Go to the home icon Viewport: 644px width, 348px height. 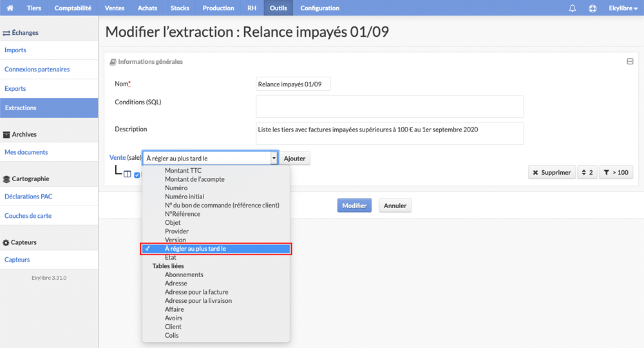pyautogui.click(x=10, y=8)
